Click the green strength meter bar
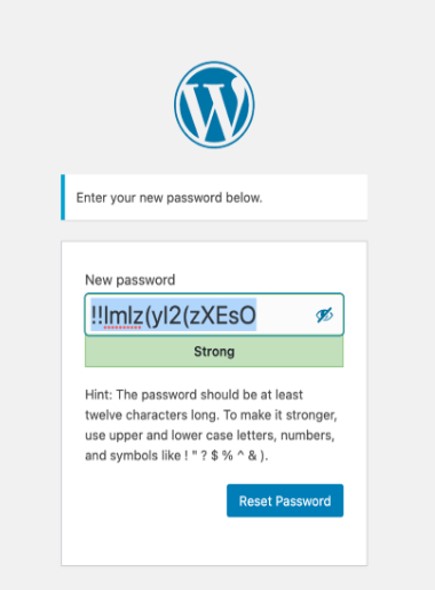435x590 pixels. pos(214,351)
